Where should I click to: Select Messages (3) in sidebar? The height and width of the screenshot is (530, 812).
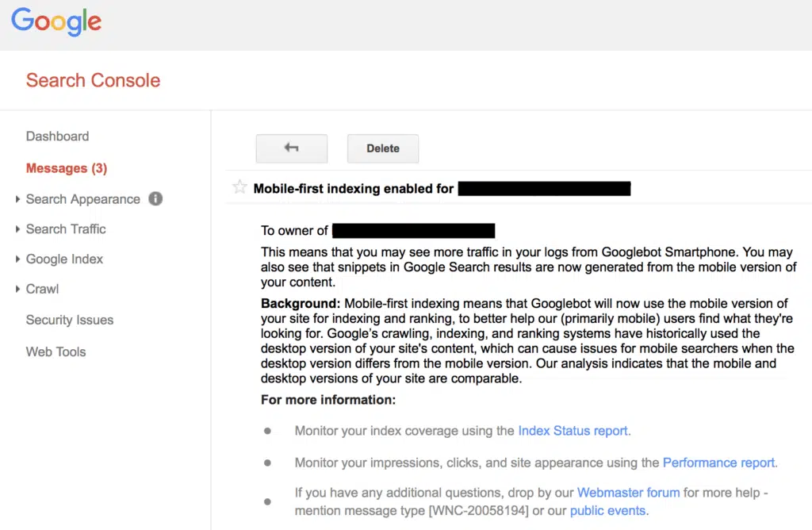pyautogui.click(x=66, y=168)
